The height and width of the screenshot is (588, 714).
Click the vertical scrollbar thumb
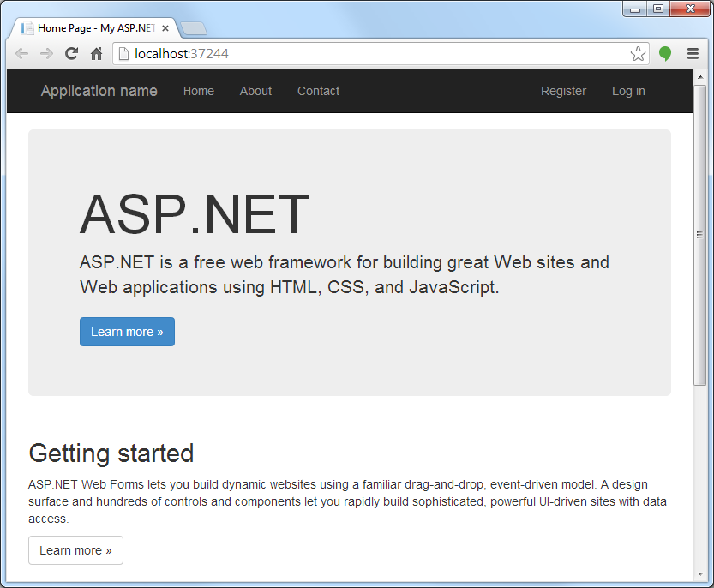pyautogui.click(x=700, y=235)
